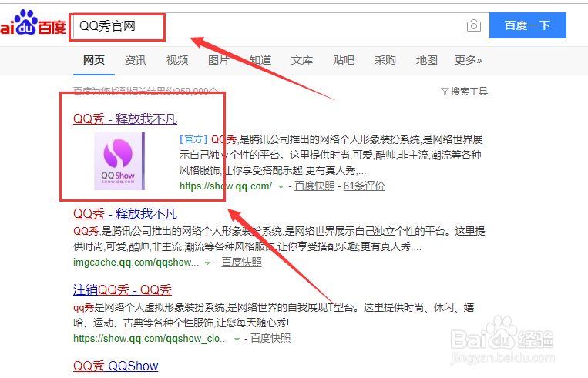588x378 pixels.
Task: Expand dropdown arrow next to show.qq.com URL
Action: [x=281, y=186]
